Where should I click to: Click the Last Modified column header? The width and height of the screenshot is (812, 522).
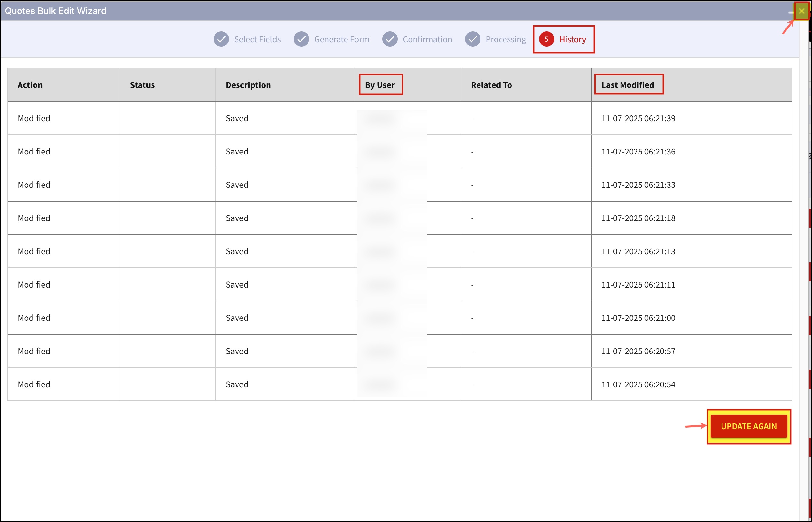click(628, 85)
